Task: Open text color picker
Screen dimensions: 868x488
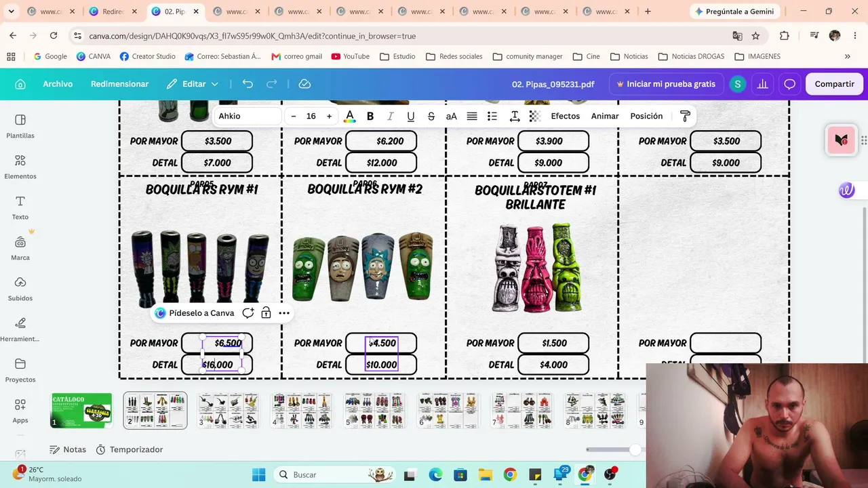Action: point(349,116)
